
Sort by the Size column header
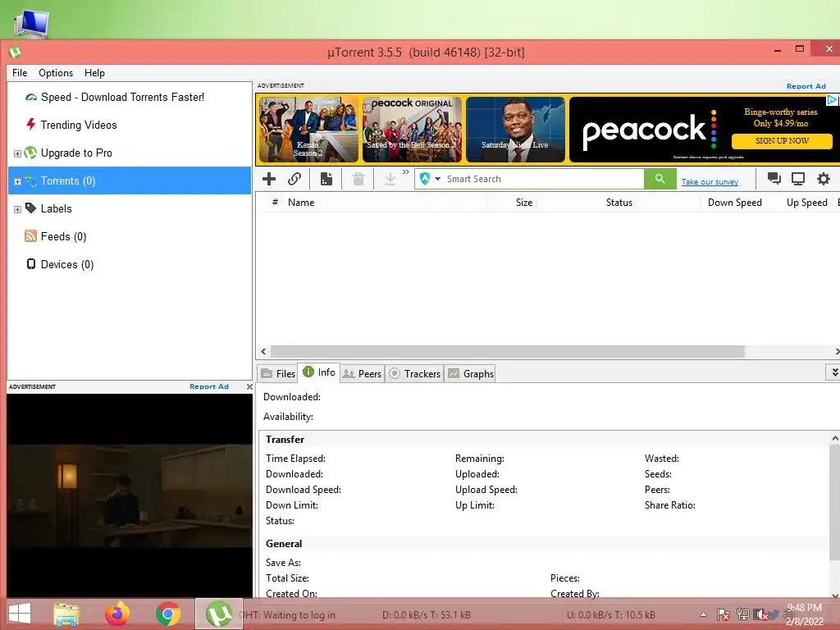[524, 203]
